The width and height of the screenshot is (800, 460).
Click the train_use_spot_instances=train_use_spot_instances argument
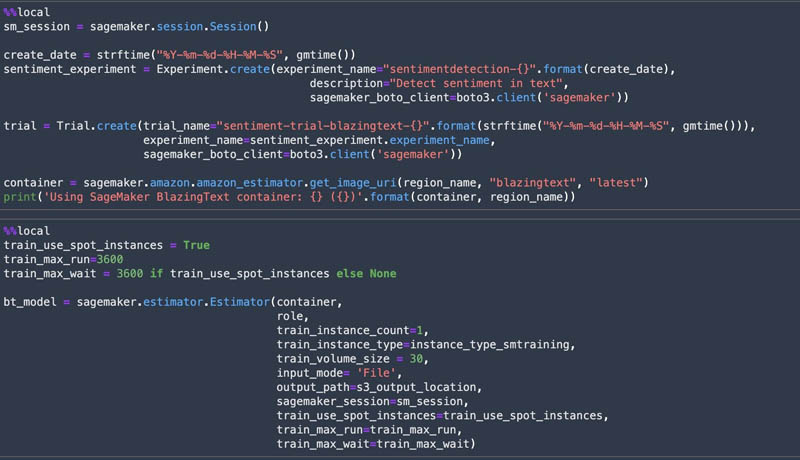click(x=442, y=416)
